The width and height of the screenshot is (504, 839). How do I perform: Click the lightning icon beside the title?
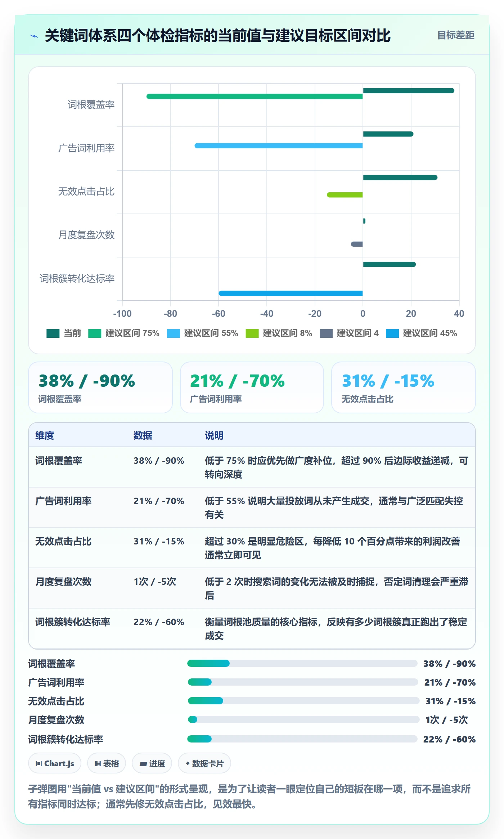coord(34,36)
